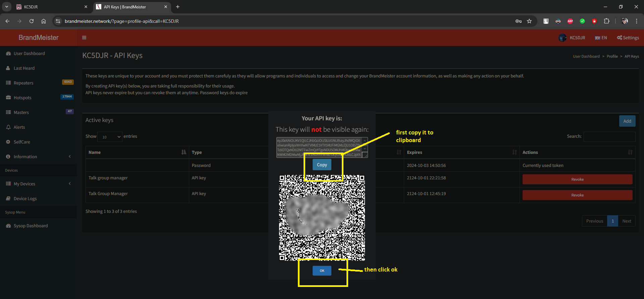
Task: Open the Show entries count dropdown
Action: pos(110,137)
